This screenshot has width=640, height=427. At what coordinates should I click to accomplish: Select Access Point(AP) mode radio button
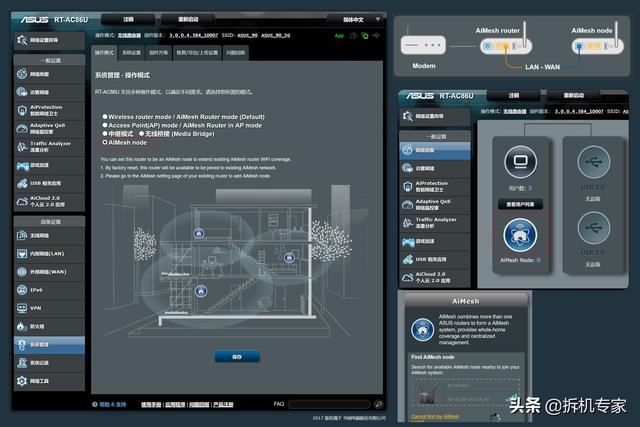point(105,125)
